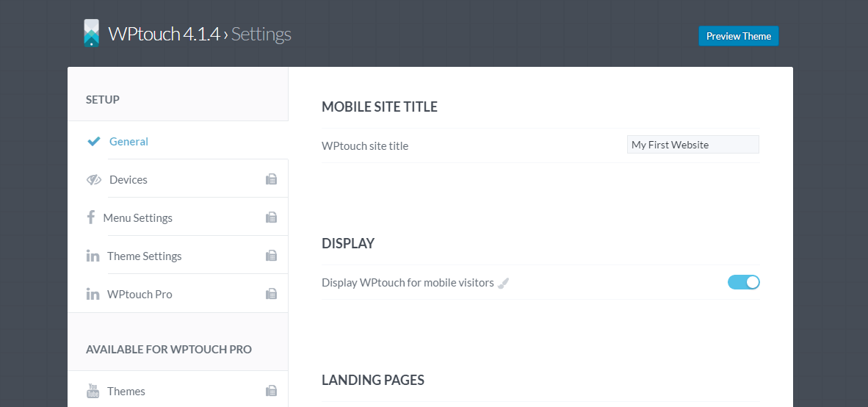868x407 pixels.
Task: Click the 'MOBILE SITE TITLE' heading
Action: (x=379, y=107)
